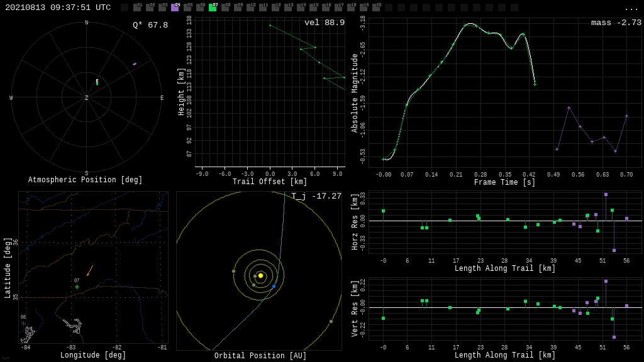Click the Q* 67.8 value label

[x=150, y=25]
